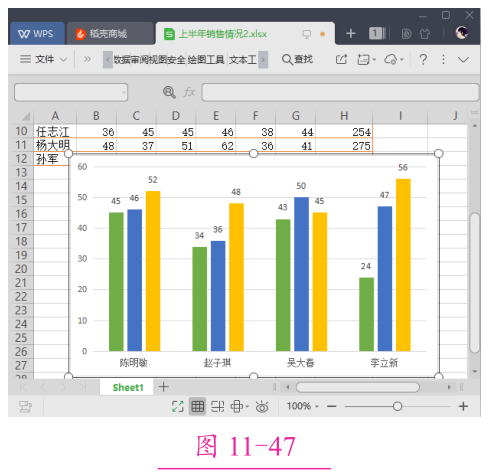Click the horizontal scrollbar thumb
The width and height of the screenshot is (491, 476).
point(358,387)
